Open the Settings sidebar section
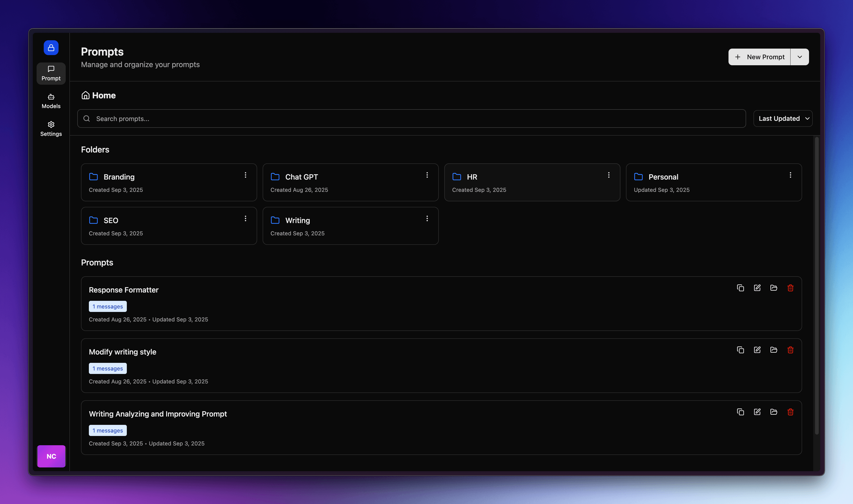853x504 pixels. tap(51, 129)
